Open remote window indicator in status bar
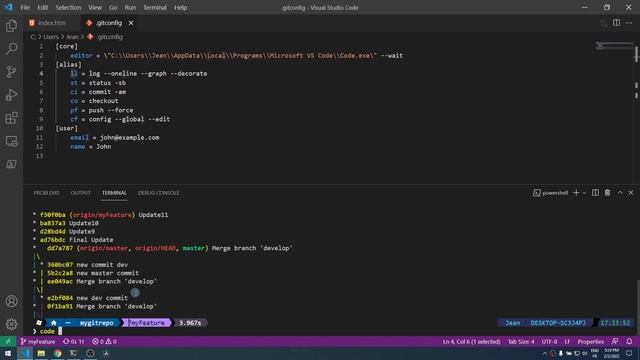 pyautogui.click(x=8, y=342)
